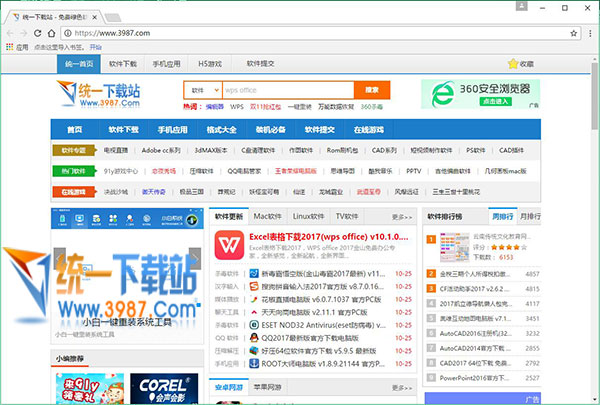The height and width of the screenshot is (405, 600).
Task: Click the 好压64位软件 row icon
Action: 254,351
